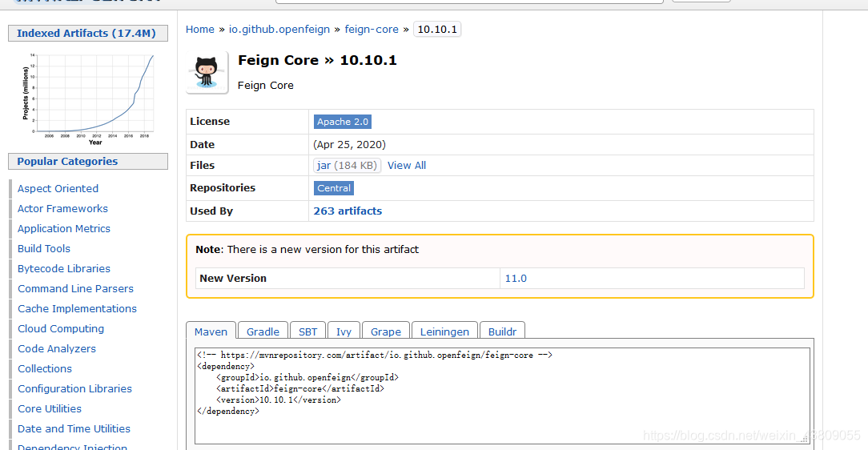Switch to the SBT tab
This screenshot has height=450, width=868.
pyautogui.click(x=307, y=331)
